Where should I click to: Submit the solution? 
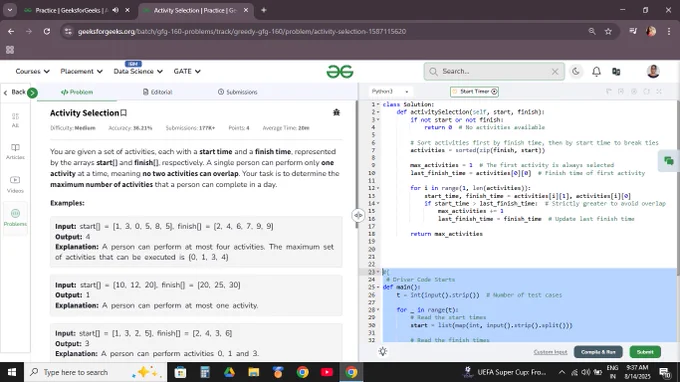click(645, 352)
